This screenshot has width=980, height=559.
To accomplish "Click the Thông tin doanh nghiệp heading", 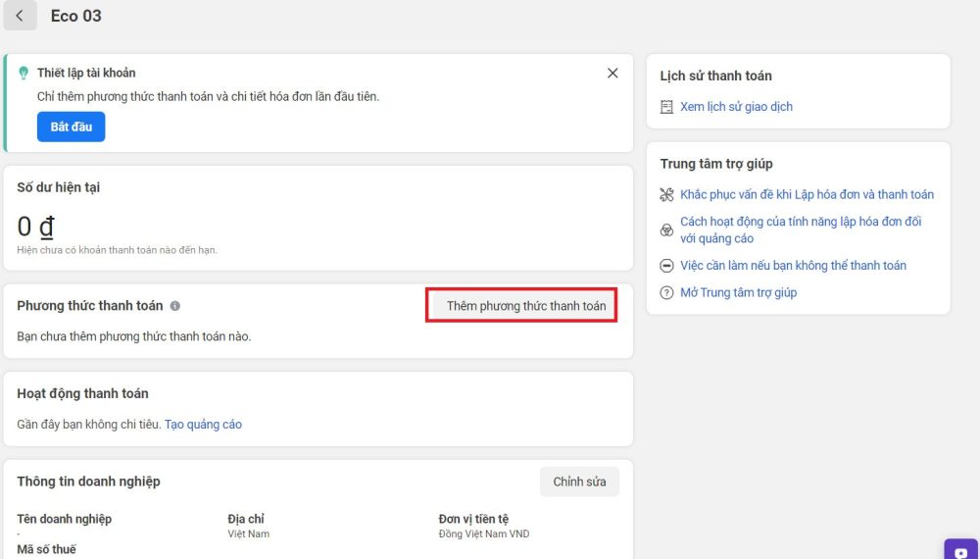I will pos(88,482).
